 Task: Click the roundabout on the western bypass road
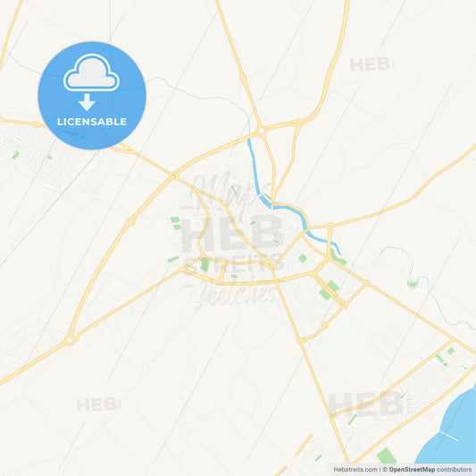(131, 221)
